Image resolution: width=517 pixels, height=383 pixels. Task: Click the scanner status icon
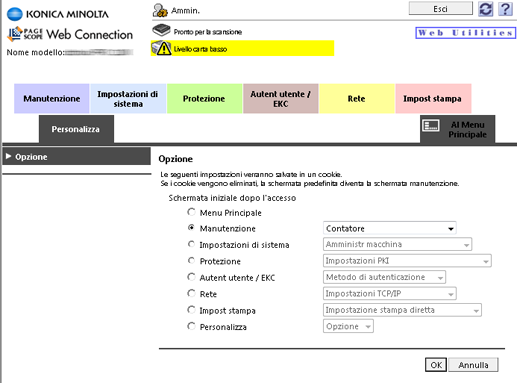coord(161,30)
